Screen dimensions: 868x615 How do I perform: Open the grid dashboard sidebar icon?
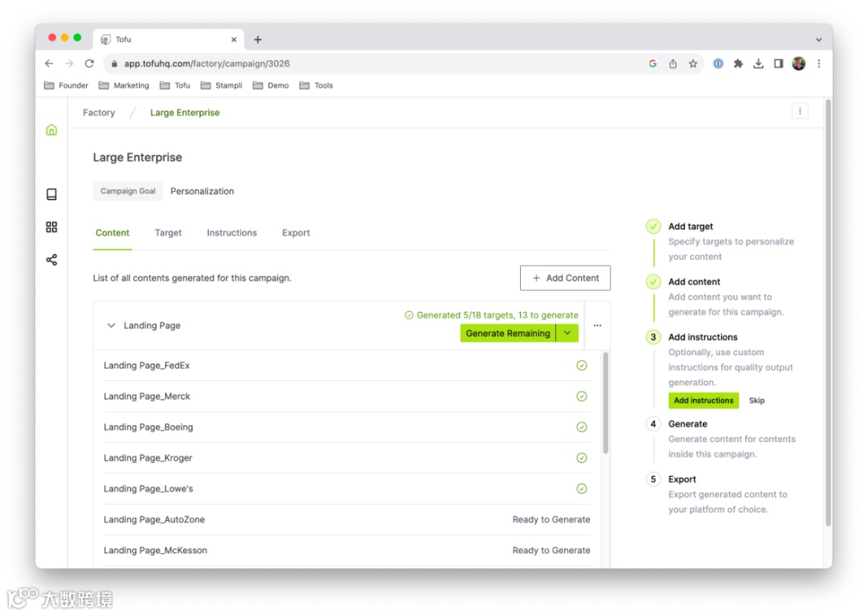tap(51, 227)
